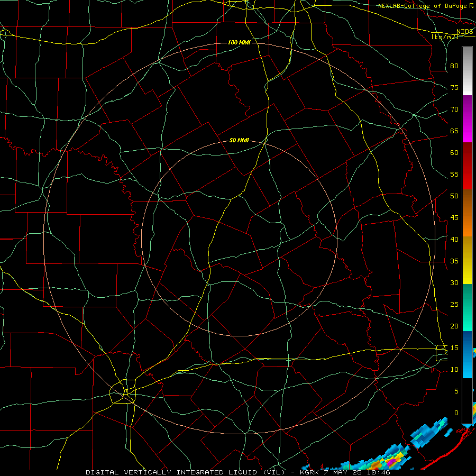Click the blue VIL echo near the coastline
476x476 pixels.
pyautogui.click(x=428, y=433)
